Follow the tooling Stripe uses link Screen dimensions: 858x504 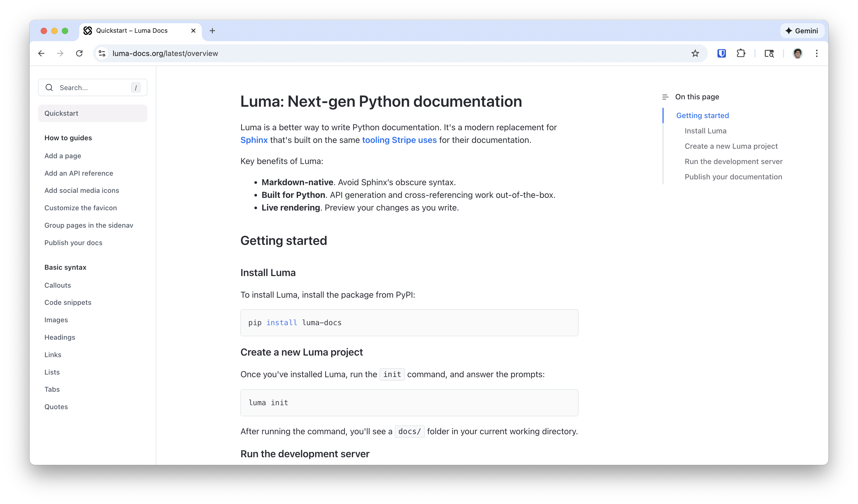pos(399,140)
